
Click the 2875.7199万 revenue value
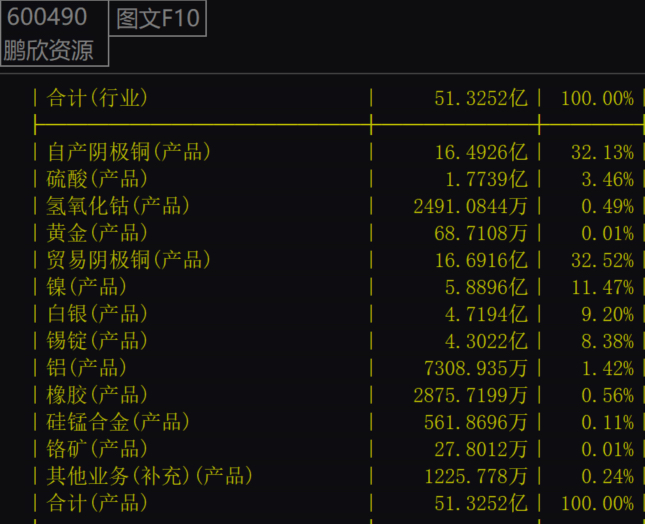click(x=470, y=396)
